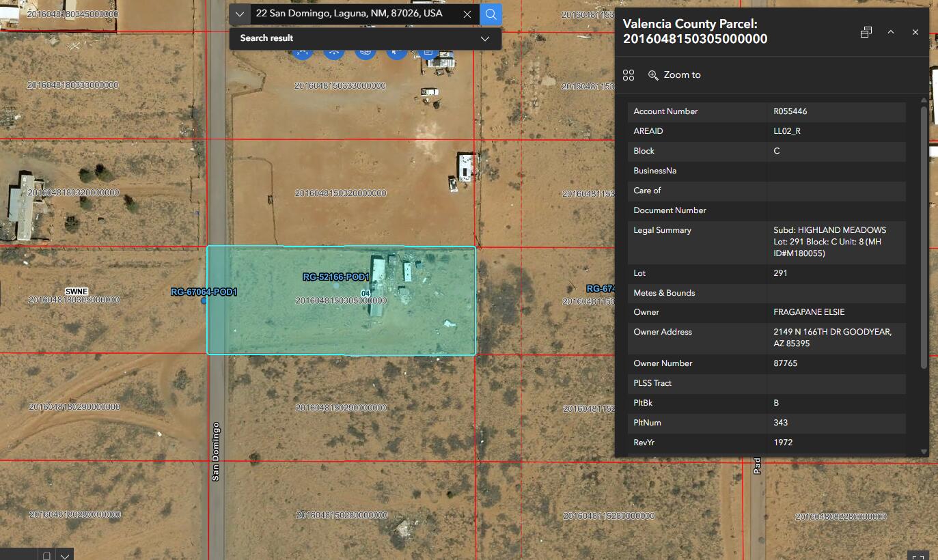The height and width of the screenshot is (560, 938).
Task: Click the attribute table scrollbar thumb
Action: pyautogui.click(x=924, y=238)
